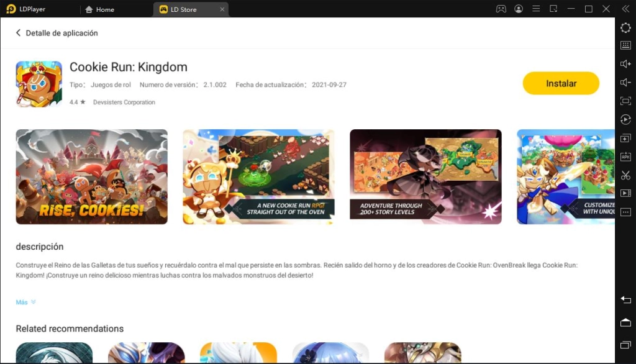This screenshot has width=636, height=364.
Task: Click the Devsisters Corporation developer name
Action: coord(124,102)
